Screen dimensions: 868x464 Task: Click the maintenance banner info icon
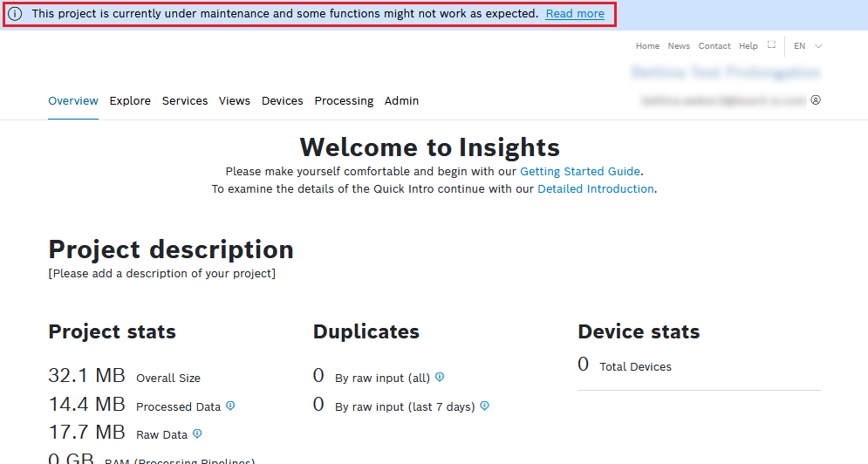click(x=16, y=14)
